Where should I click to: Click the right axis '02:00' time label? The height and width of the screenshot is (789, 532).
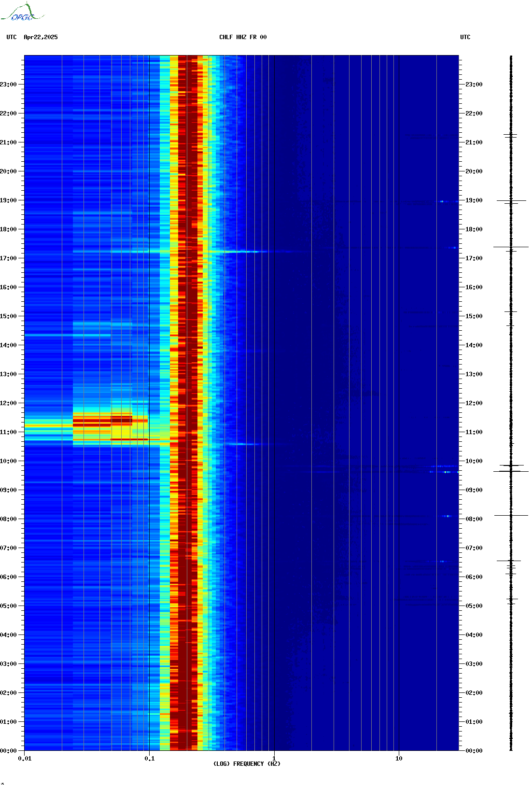tap(474, 693)
